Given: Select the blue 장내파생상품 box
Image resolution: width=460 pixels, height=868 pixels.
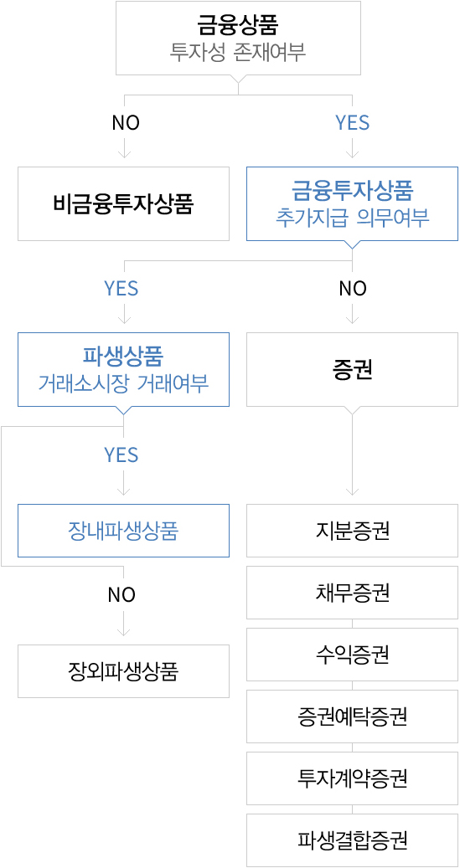Looking at the screenshot, I should tap(124, 531).
